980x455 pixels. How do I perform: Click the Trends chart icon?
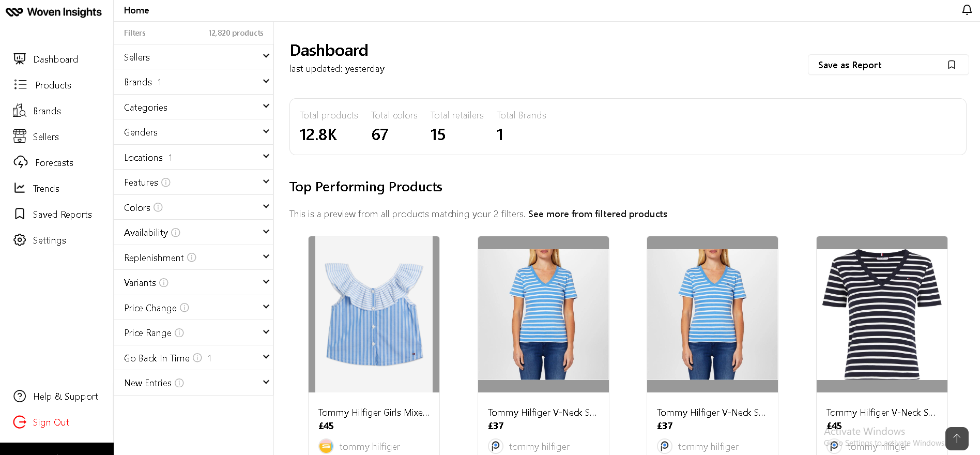tap(20, 188)
